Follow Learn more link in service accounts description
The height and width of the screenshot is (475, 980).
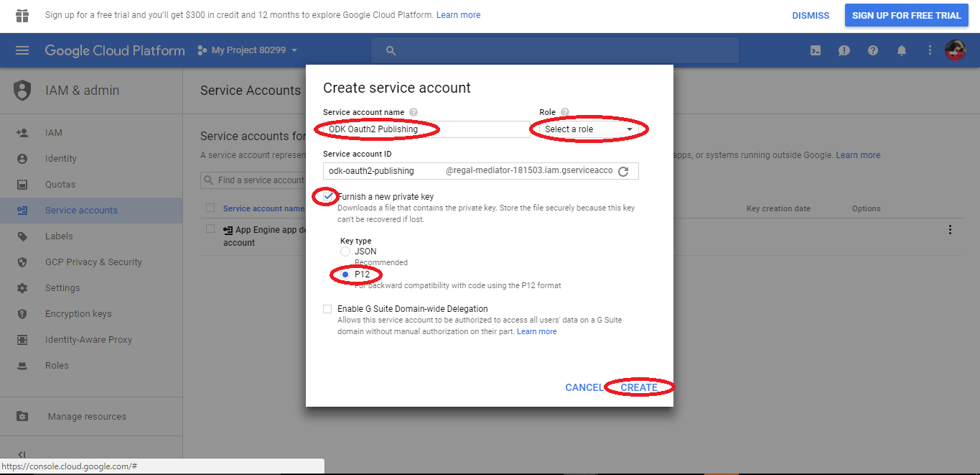(858, 155)
